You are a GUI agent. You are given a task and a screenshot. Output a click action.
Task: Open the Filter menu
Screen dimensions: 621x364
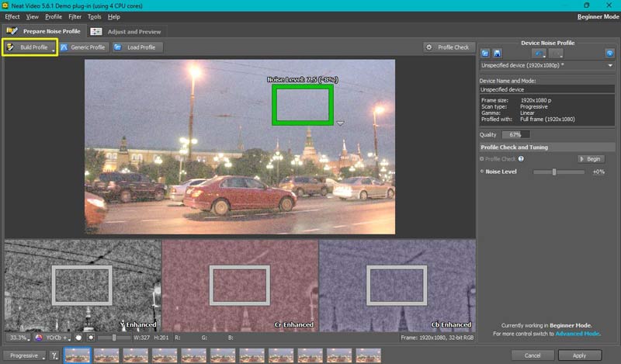[75, 16]
